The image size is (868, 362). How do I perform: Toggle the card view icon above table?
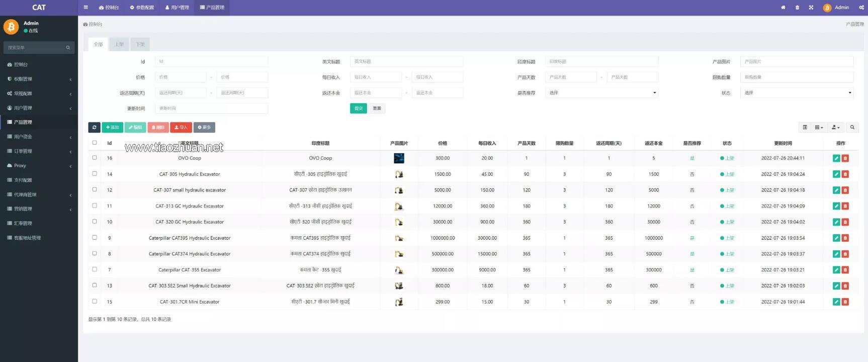tap(805, 127)
